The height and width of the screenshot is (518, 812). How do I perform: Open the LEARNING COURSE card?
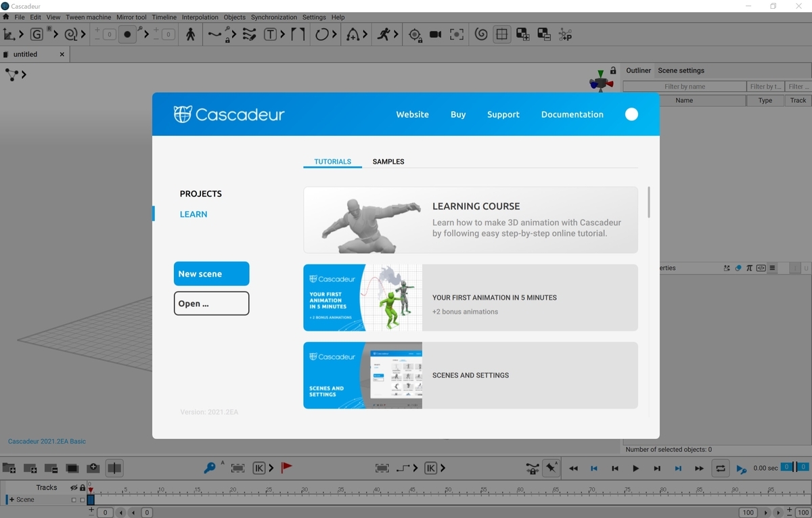[471, 220]
